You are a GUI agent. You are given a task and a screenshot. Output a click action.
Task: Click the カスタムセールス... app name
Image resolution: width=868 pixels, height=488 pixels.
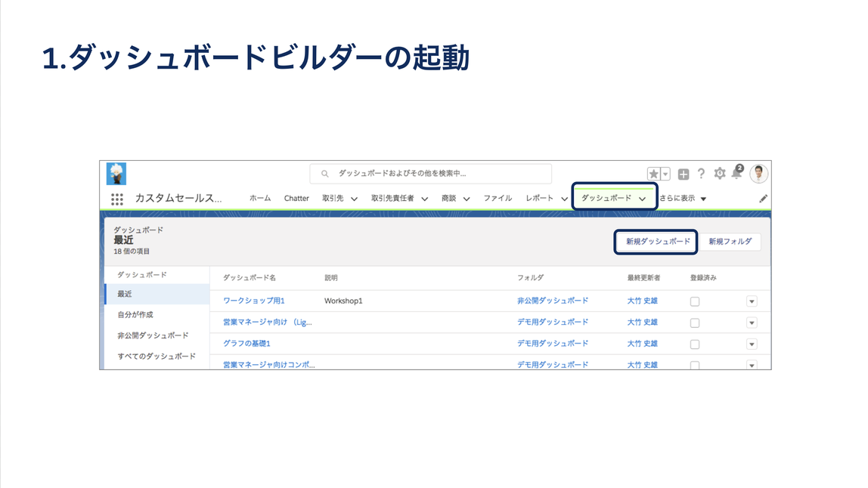(x=178, y=198)
